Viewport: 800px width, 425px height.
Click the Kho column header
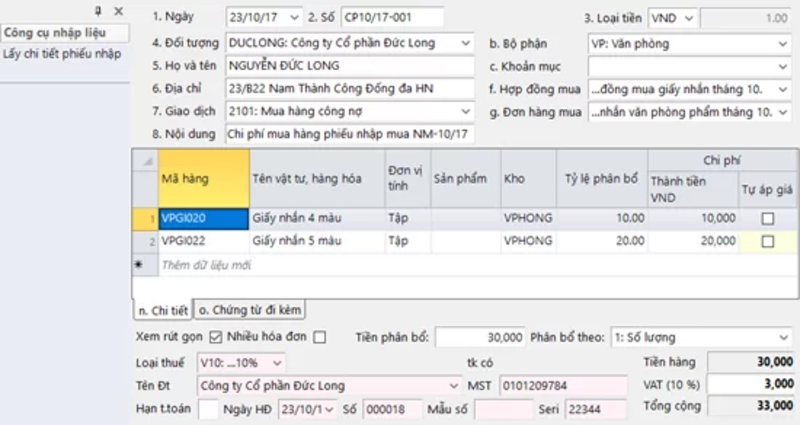529,179
